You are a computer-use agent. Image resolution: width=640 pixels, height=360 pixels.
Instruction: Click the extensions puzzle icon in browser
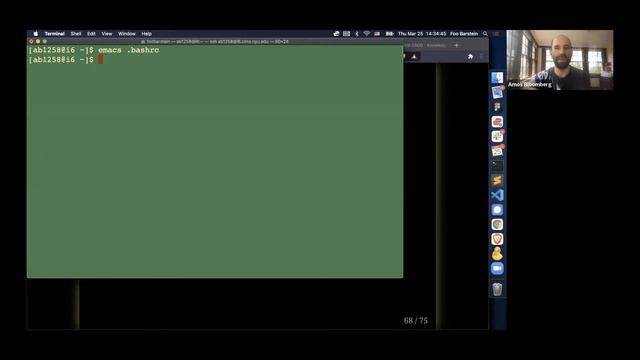470,56
